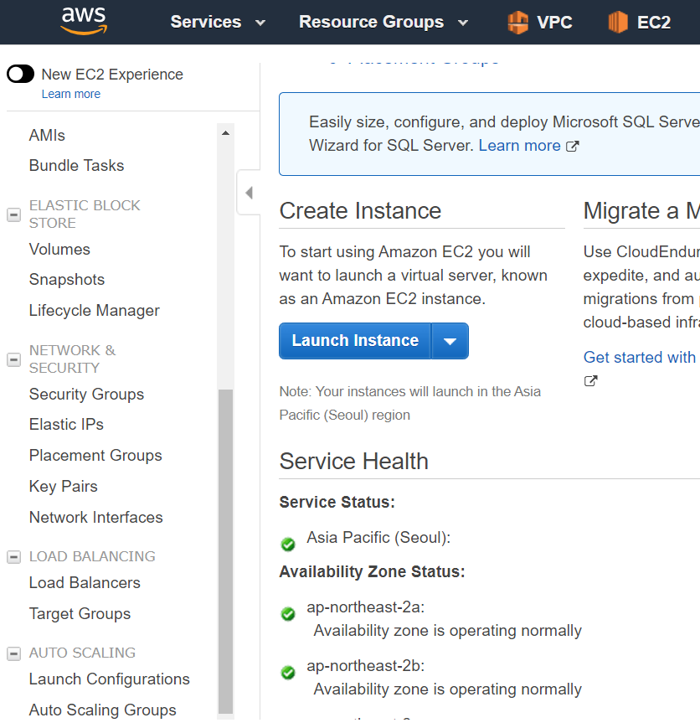Open the Services dropdown menu
700x728 pixels.
[218, 22]
